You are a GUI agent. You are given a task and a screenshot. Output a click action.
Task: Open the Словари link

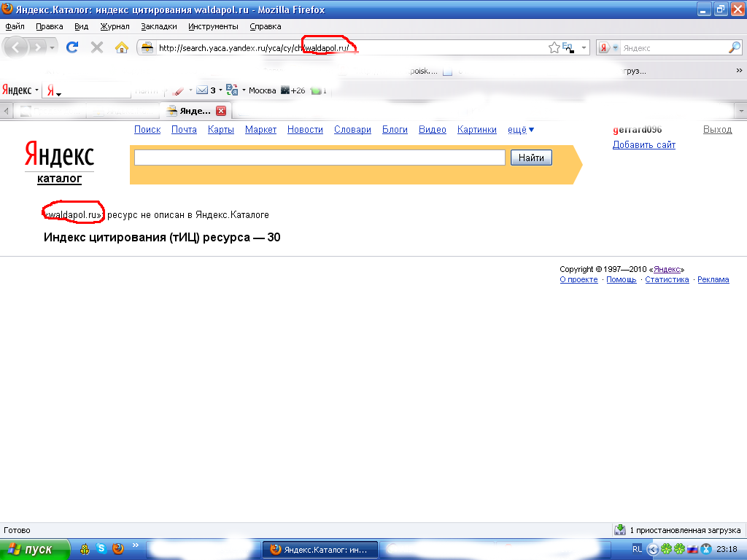pyautogui.click(x=352, y=130)
